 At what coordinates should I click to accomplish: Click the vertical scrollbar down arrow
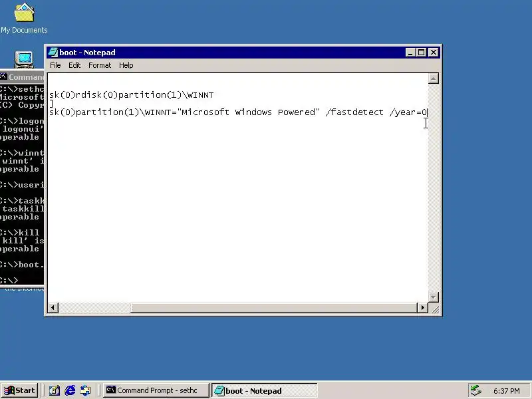point(433,297)
